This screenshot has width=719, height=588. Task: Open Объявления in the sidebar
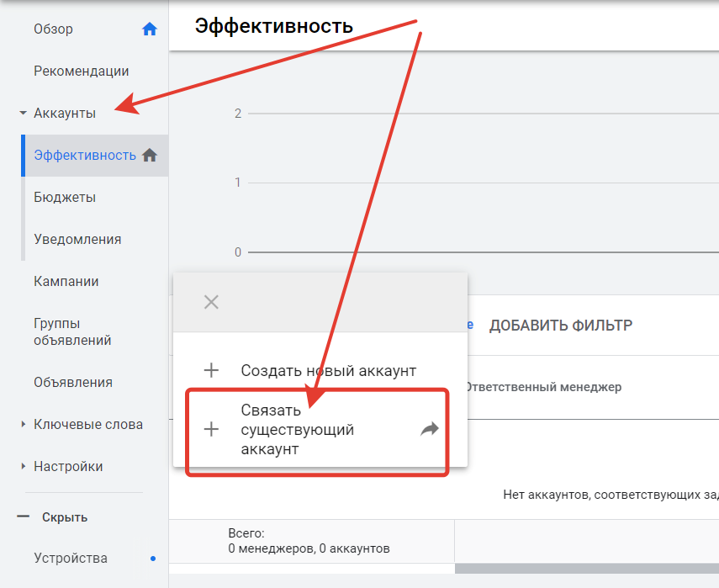tap(73, 383)
